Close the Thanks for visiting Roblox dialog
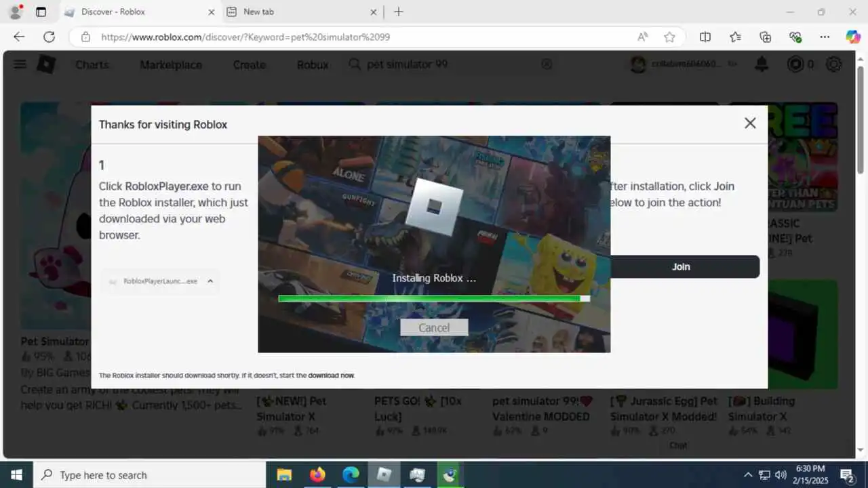Image resolution: width=868 pixels, height=488 pixels. [750, 123]
